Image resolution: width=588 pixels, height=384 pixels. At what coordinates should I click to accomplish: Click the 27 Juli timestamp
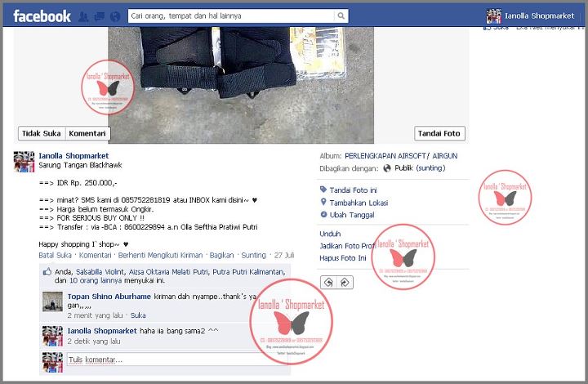click(284, 255)
